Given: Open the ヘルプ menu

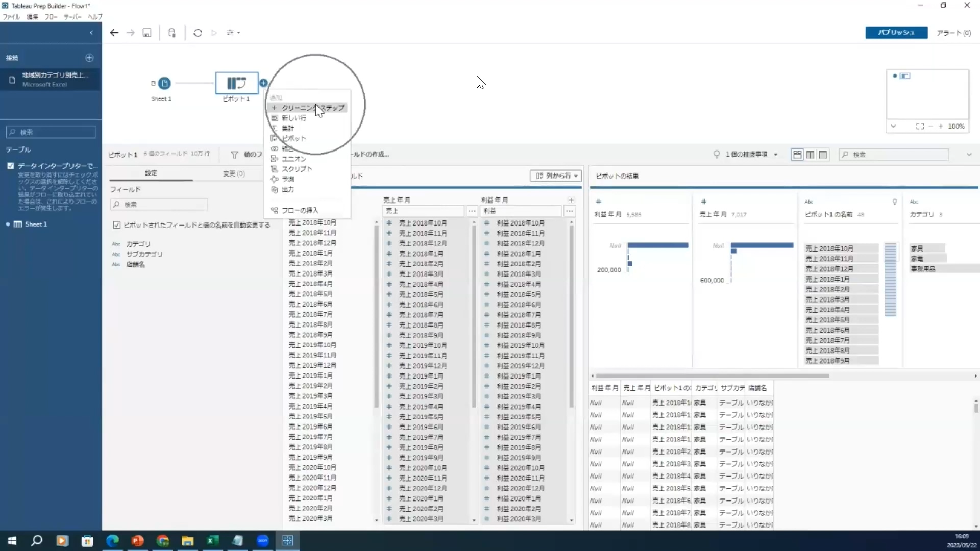Looking at the screenshot, I should [95, 17].
